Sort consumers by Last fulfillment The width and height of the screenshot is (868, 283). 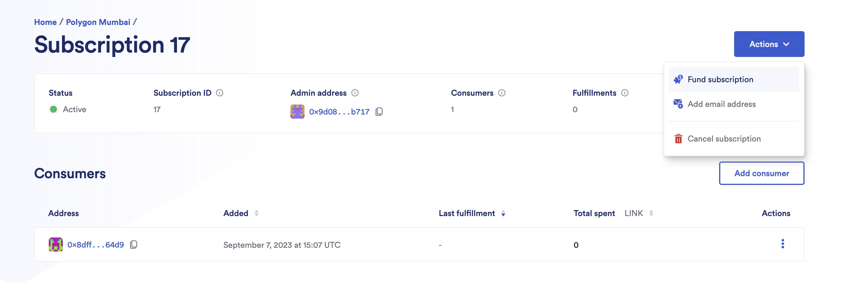503,213
